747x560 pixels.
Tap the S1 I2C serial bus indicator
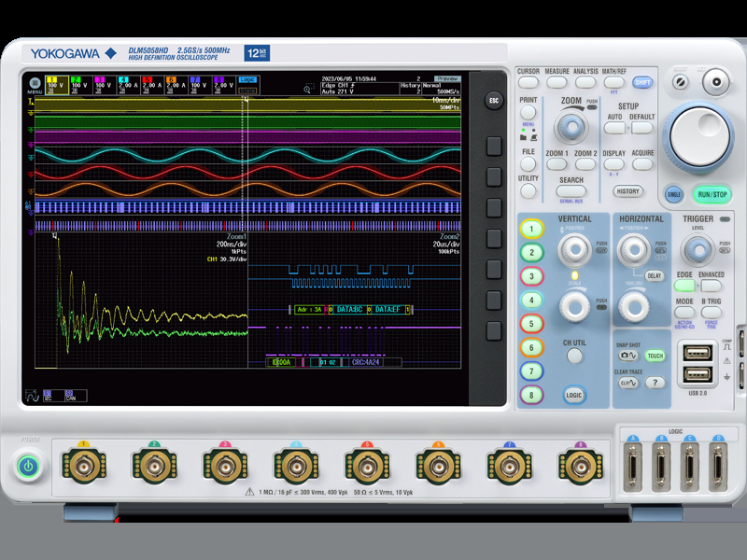[x=53, y=396]
